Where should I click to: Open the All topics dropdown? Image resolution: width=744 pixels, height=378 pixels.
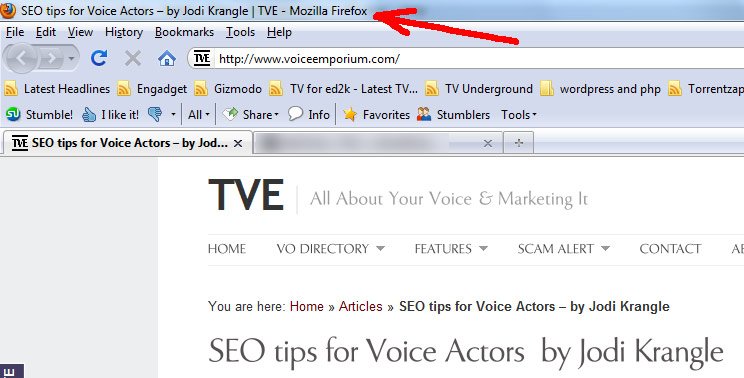coord(199,114)
